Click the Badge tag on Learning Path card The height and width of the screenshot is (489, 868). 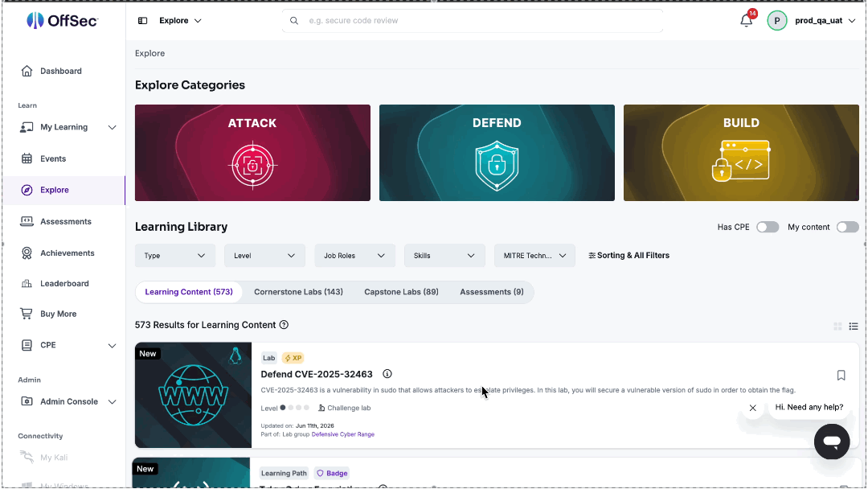click(332, 473)
